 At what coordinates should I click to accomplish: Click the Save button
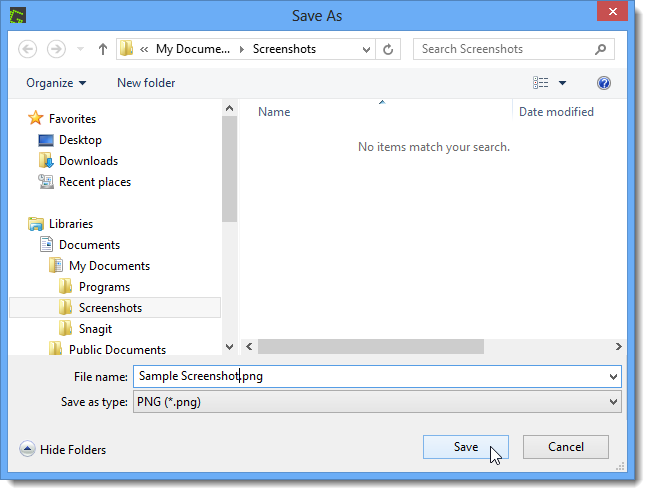pyautogui.click(x=466, y=447)
